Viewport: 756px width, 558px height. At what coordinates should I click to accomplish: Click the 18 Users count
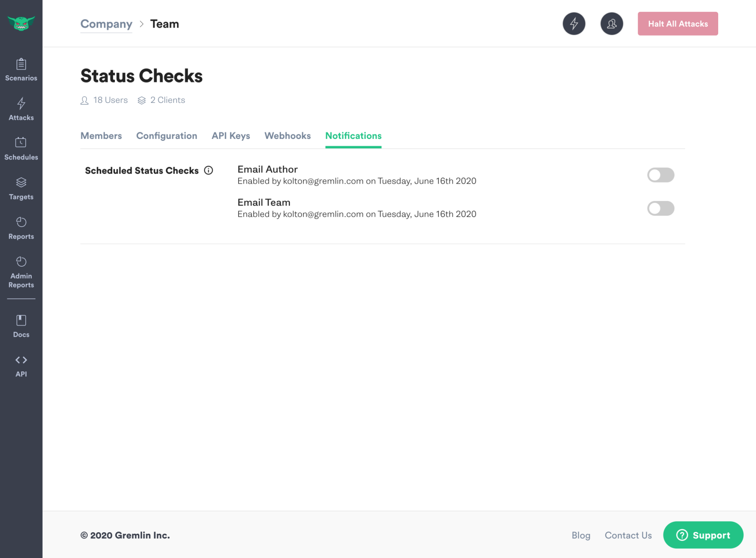pos(111,100)
